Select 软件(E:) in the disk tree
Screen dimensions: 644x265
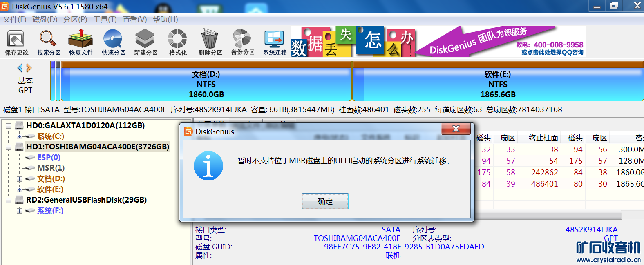click(x=50, y=189)
